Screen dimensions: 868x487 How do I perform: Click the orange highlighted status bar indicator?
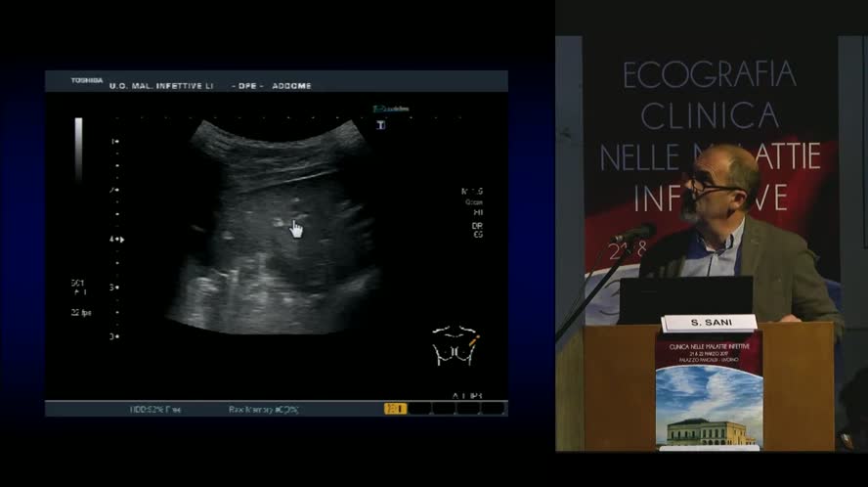coord(395,409)
